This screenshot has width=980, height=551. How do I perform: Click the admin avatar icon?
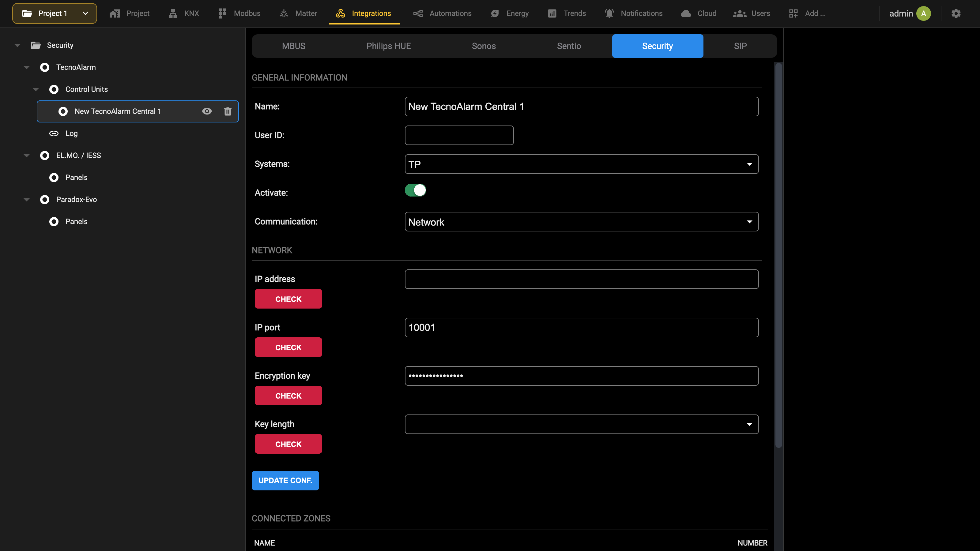pos(924,13)
